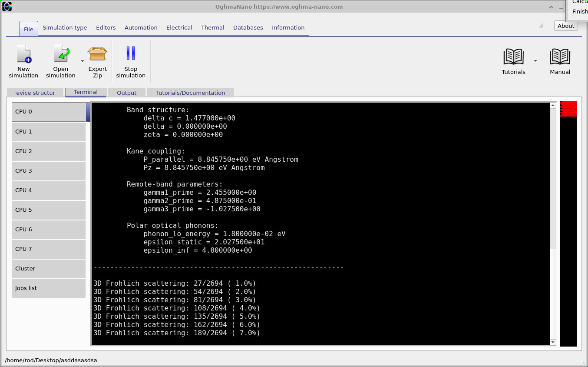Click the New simulation icon
This screenshot has height=367, width=588.
pyautogui.click(x=23, y=54)
